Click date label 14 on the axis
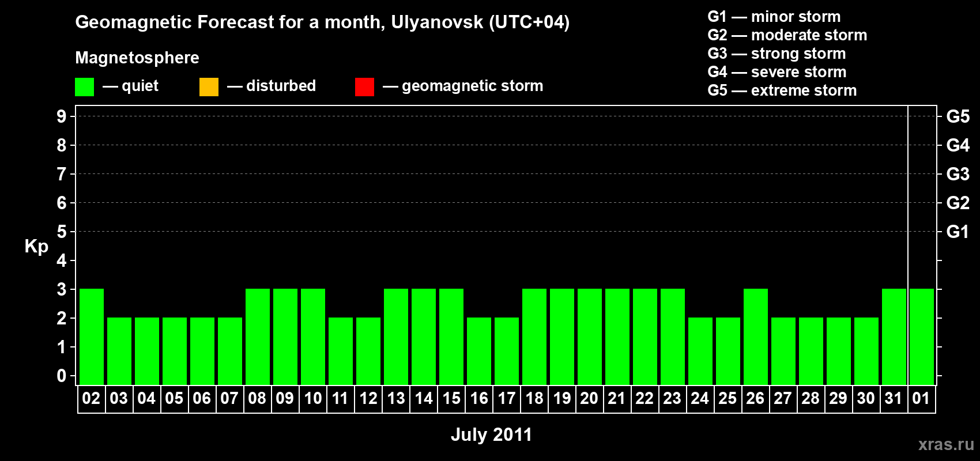 click(x=423, y=398)
